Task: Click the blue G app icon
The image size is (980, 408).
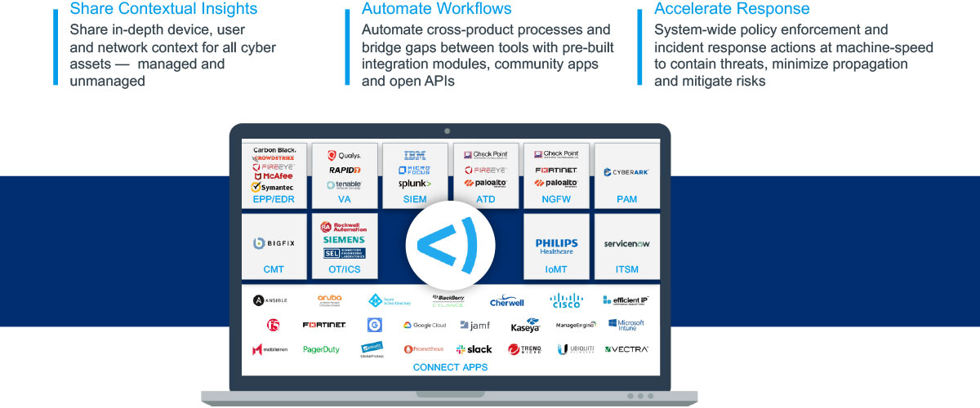Action: click(375, 325)
